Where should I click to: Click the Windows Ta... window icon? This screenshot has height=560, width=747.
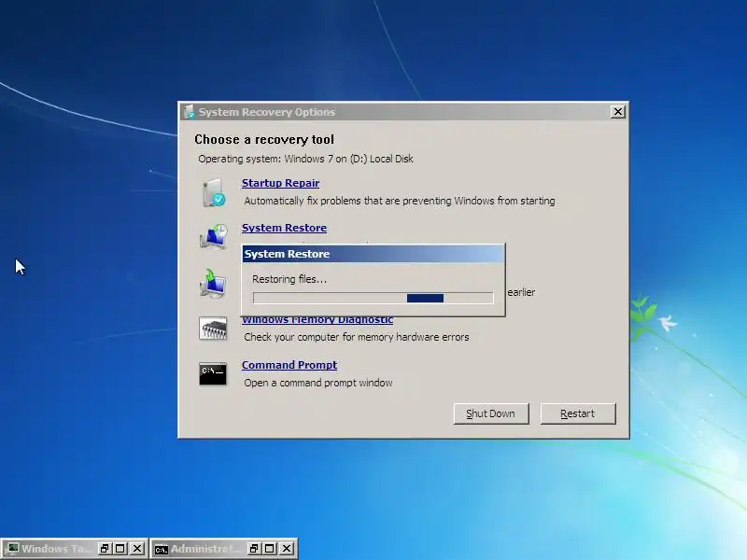(12, 549)
